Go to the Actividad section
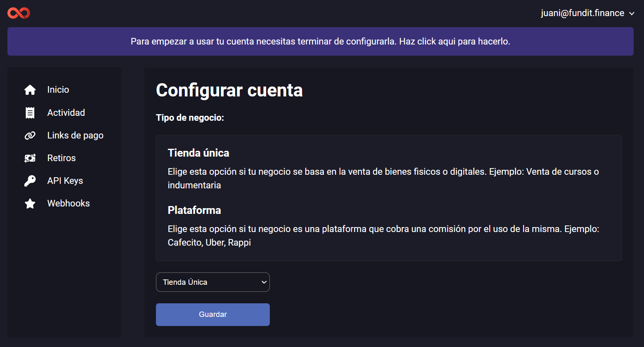The width and height of the screenshot is (644, 347). tap(66, 113)
